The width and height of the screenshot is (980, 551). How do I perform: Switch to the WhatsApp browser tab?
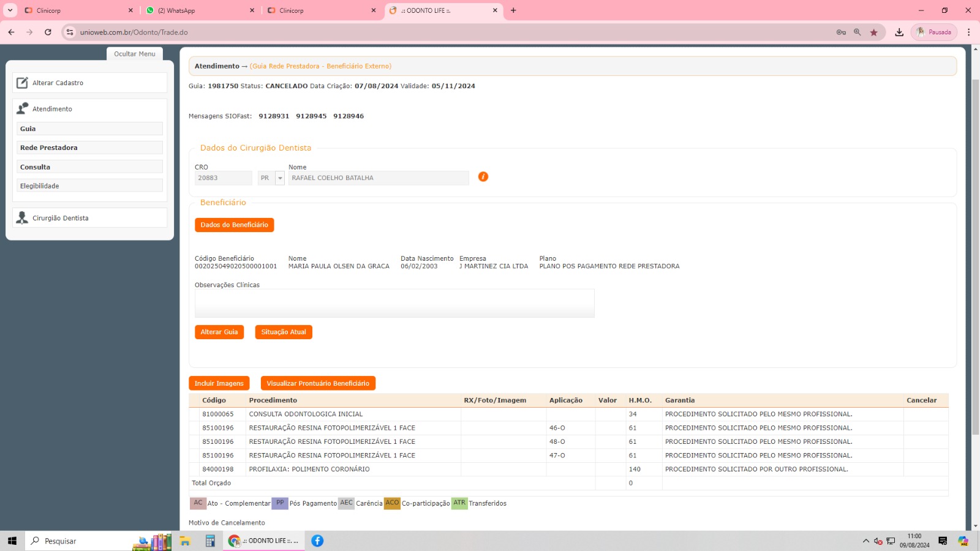(200, 10)
